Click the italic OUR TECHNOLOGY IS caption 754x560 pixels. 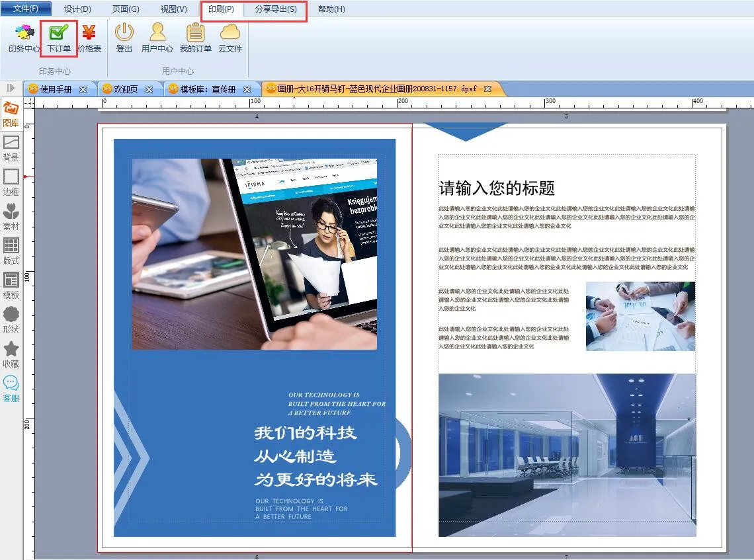(x=337, y=404)
